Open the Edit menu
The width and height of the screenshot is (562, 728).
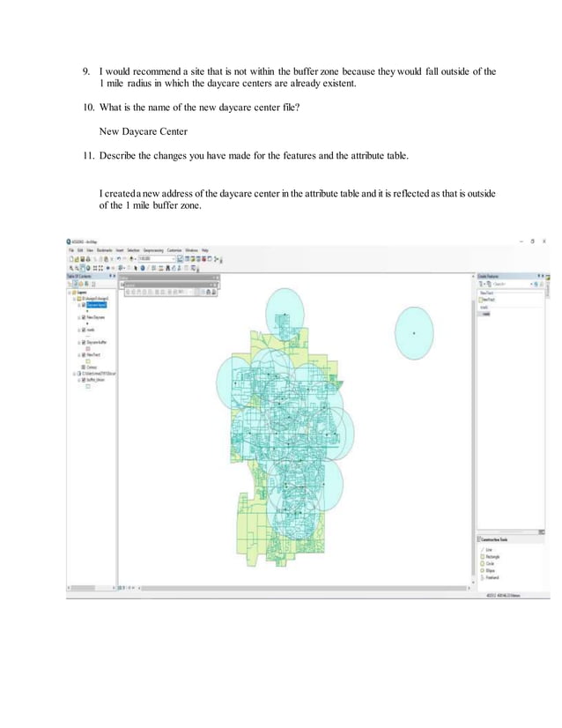[x=79, y=250]
